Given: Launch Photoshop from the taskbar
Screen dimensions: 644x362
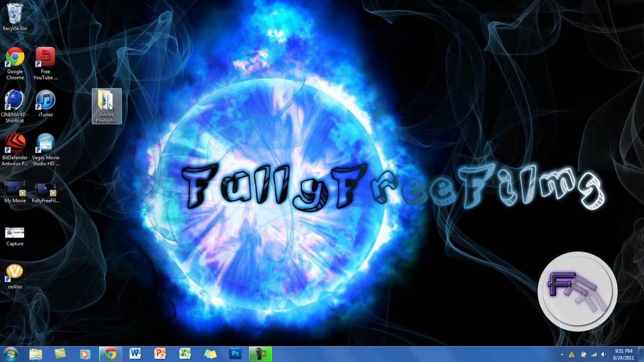Looking at the screenshot, I should pyautogui.click(x=235, y=354).
